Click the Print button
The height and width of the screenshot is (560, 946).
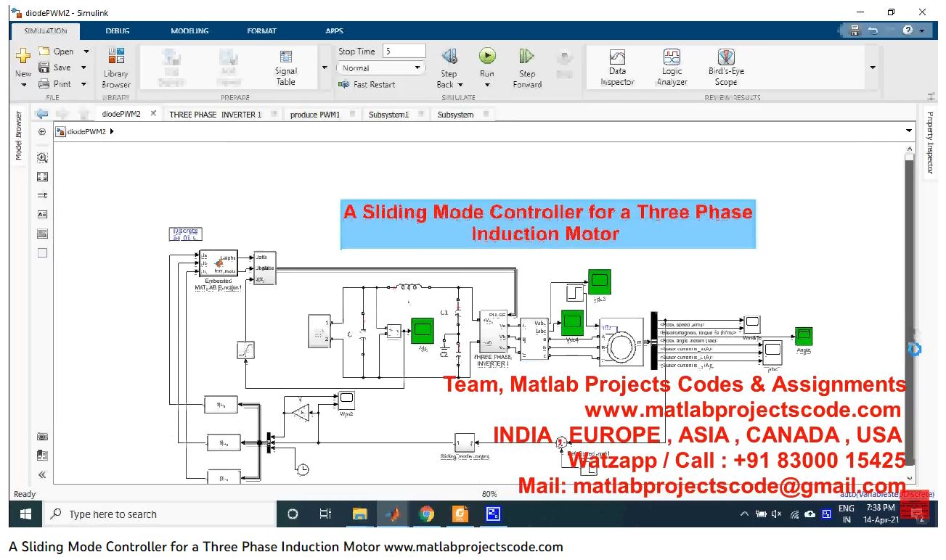point(57,84)
